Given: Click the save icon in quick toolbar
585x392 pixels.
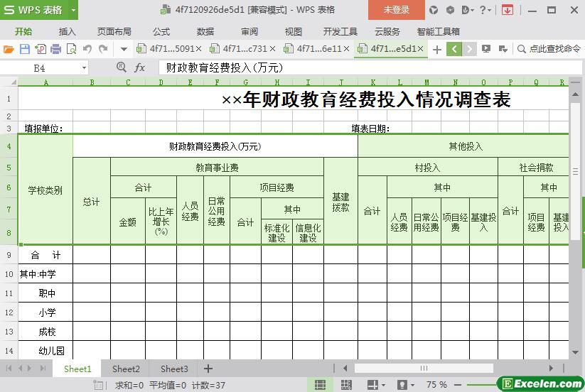Looking at the screenshot, I should [25, 49].
